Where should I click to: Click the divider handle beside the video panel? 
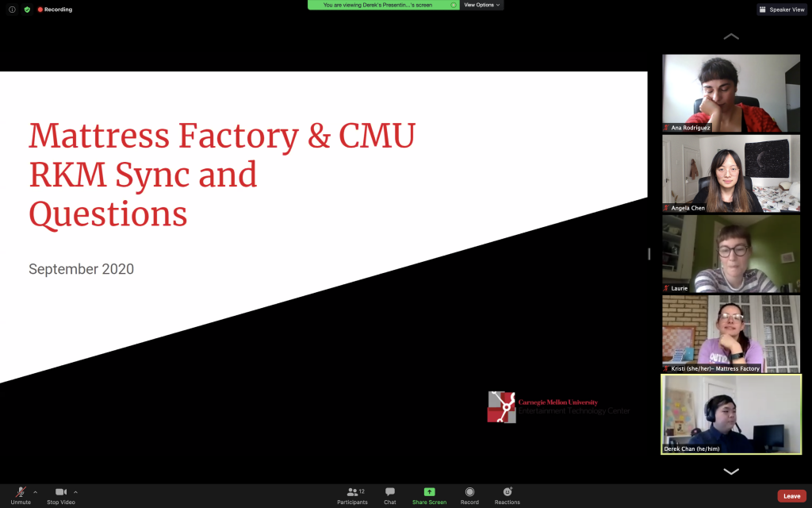click(x=649, y=253)
